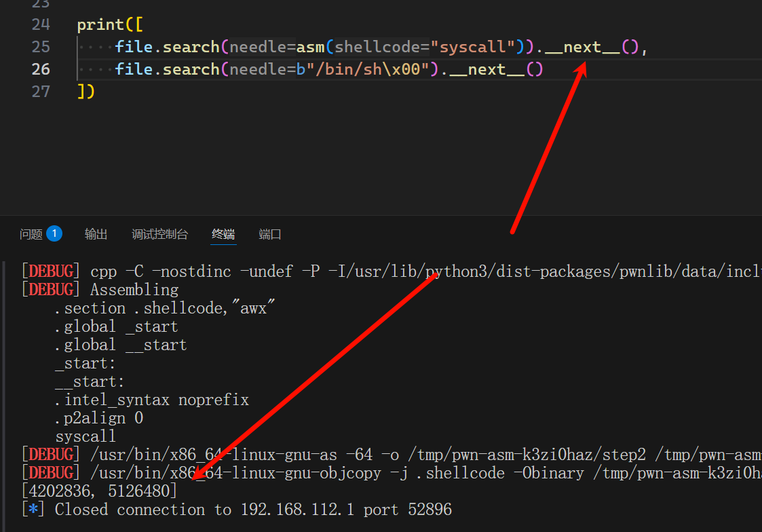Click the .global __start terminal line
The width and height of the screenshot is (762, 532).
click(121, 345)
